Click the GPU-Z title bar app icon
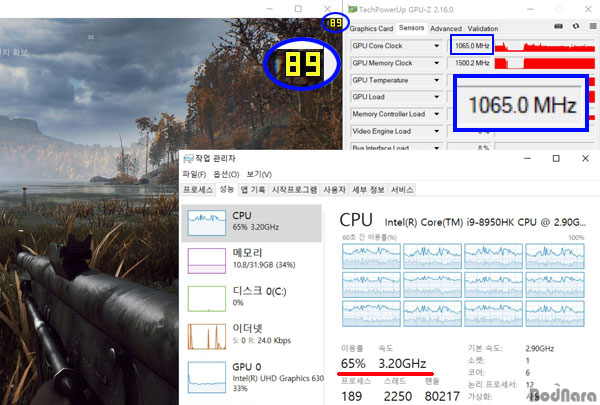 tap(352, 9)
